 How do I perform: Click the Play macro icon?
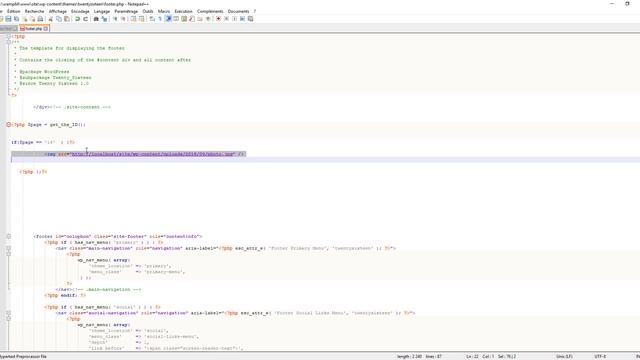tap(234, 19)
